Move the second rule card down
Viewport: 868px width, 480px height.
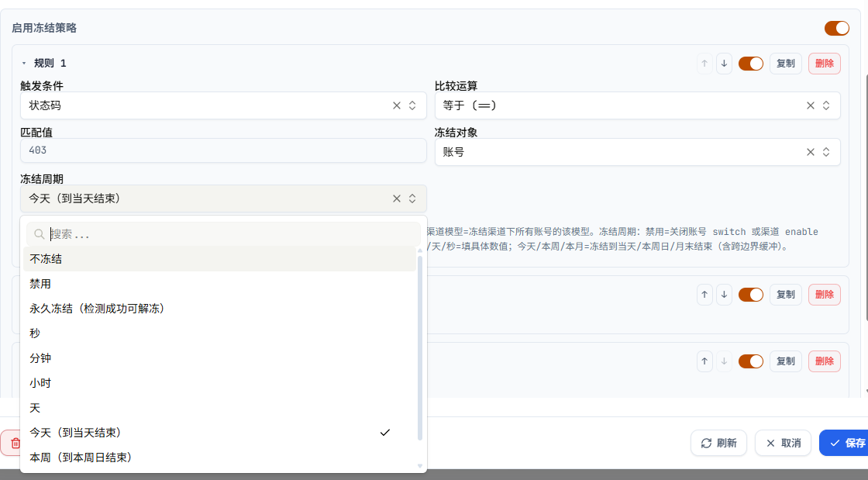tap(724, 295)
